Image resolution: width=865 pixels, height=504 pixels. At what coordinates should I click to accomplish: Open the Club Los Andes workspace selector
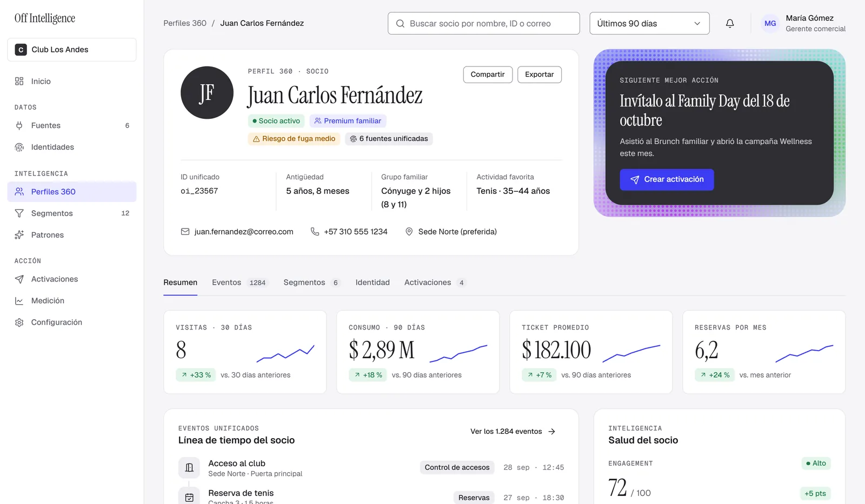[x=72, y=50]
